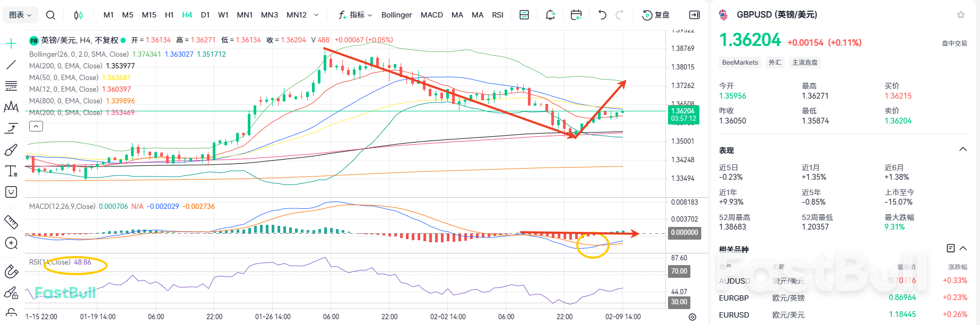Undo the last chart action
The height and width of the screenshot is (325, 980).
click(x=602, y=15)
